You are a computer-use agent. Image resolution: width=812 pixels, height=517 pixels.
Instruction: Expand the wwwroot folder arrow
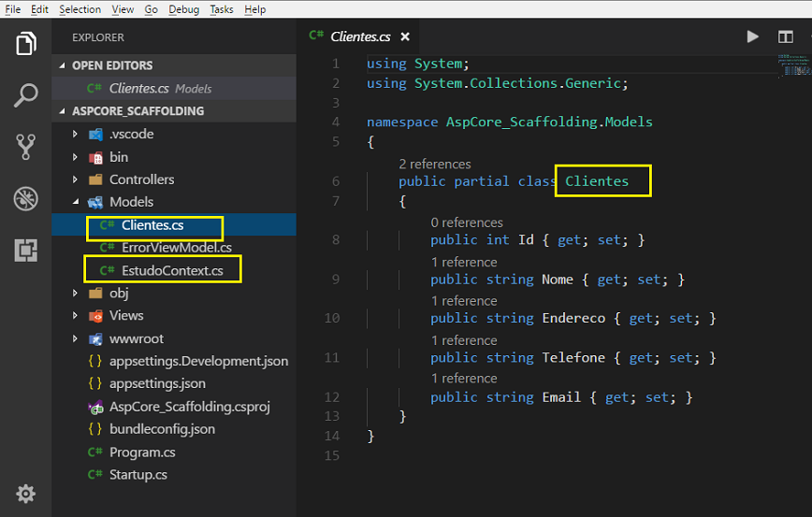coord(75,339)
